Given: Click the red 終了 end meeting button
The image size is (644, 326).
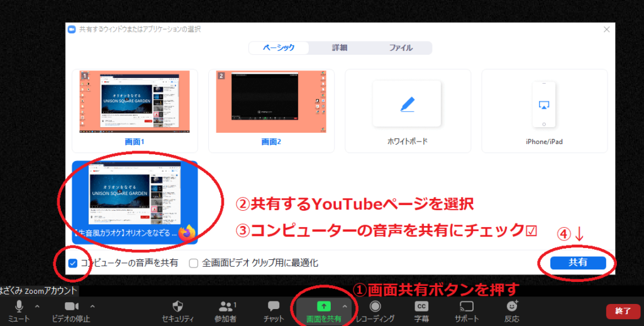Looking at the screenshot, I should [x=623, y=311].
